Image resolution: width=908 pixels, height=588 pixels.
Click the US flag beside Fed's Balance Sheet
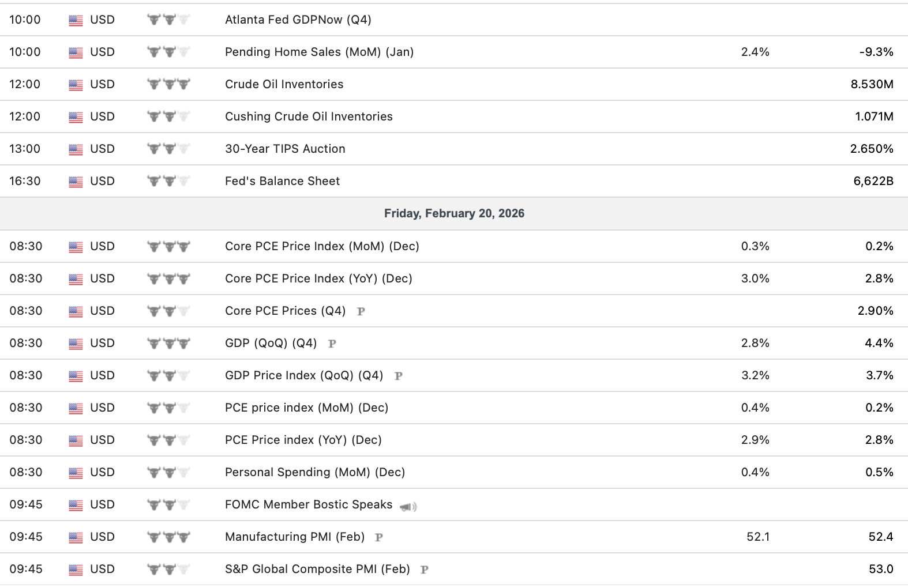coord(76,182)
